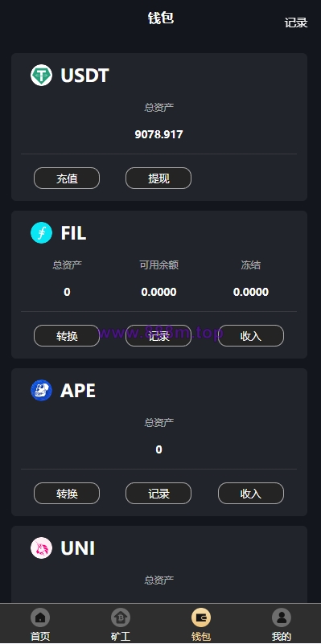Tap the profile person icon
The width and height of the screenshot is (321, 644).
(282, 617)
